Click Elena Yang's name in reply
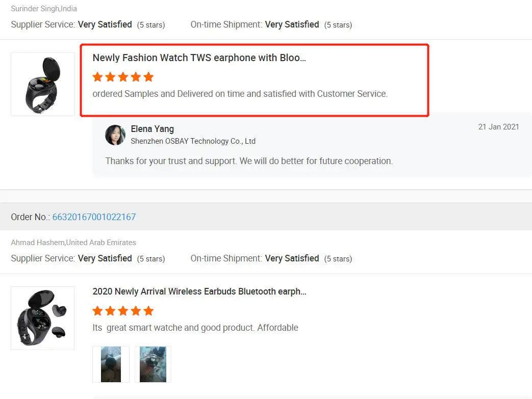 click(x=152, y=129)
